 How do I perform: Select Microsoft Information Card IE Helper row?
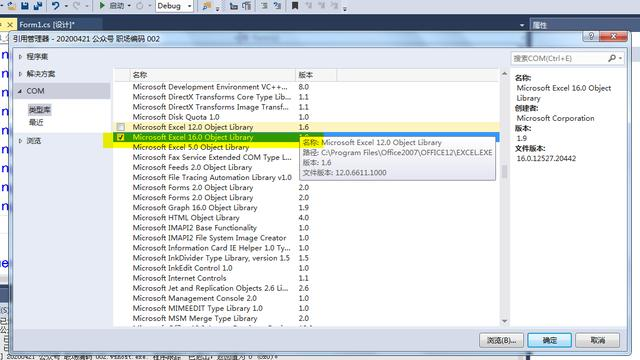(306, 248)
